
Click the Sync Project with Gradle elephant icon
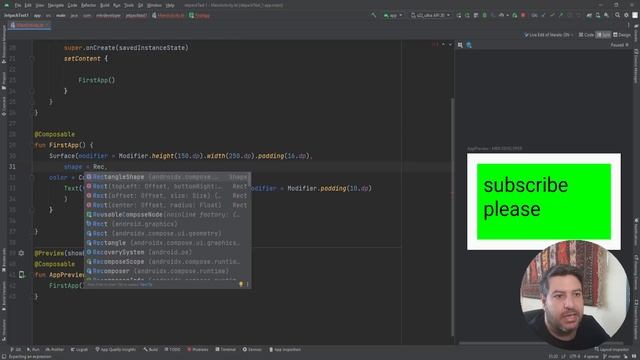pos(589,15)
